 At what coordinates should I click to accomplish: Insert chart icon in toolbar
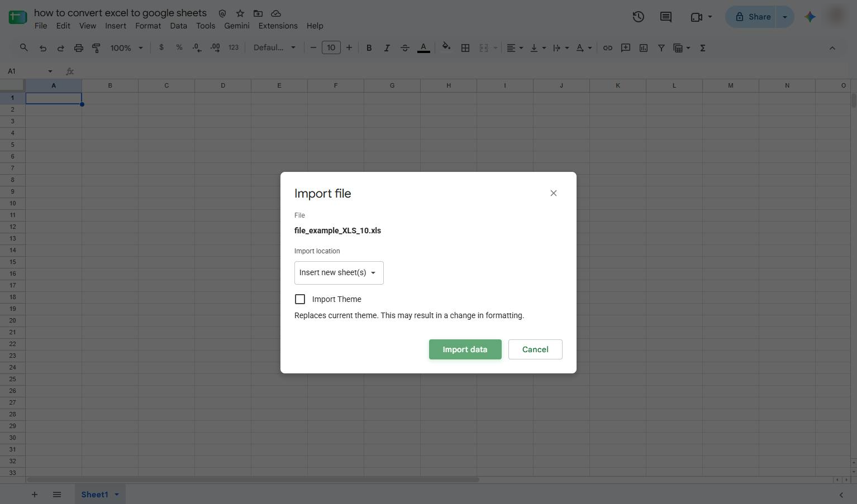pyautogui.click(x=644, y=48)
